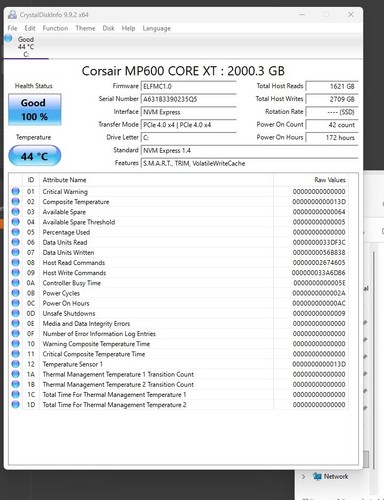Image resolution: width=384 pixels, height=500 pixels.
Task: Click raw value 00000033A6D86 for Host Write Commands
Action: click(318, 273)
